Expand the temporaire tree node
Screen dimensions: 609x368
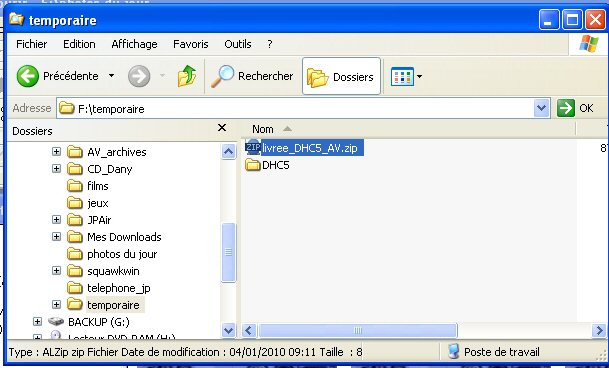[x=56, y=305]
